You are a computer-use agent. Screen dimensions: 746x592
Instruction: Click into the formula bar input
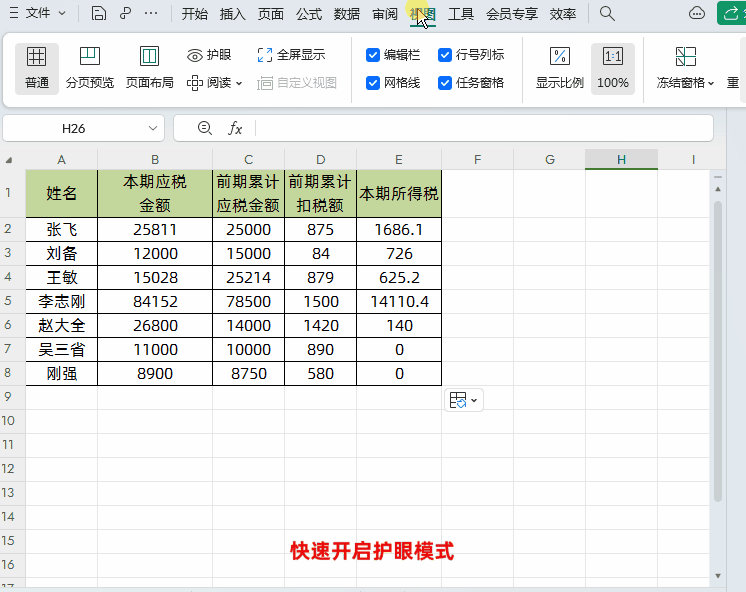(x=483, y=128)
